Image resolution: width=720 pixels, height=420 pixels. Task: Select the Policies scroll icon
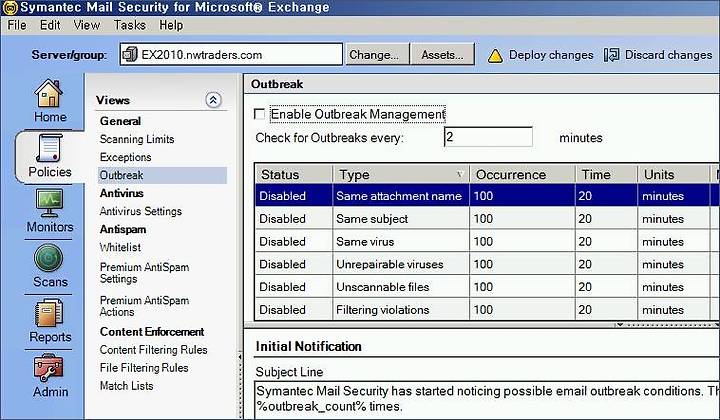pyautogui.click(x=49, y=148)
